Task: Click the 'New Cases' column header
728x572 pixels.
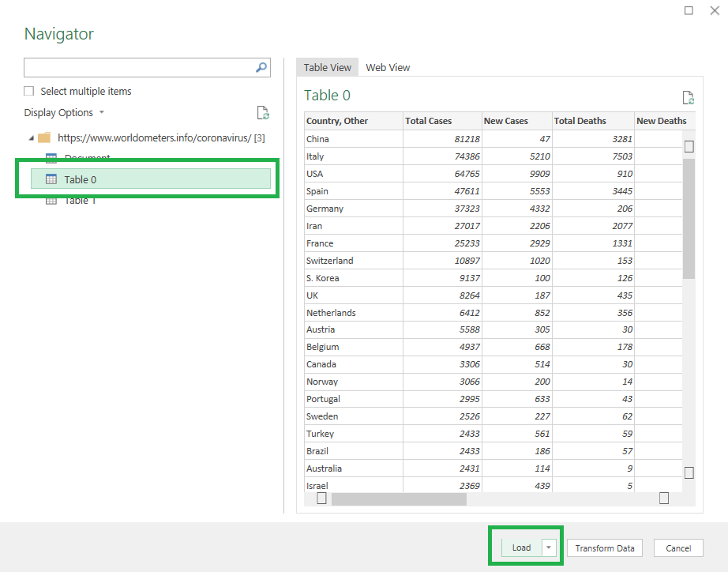Action: [516, 121]
